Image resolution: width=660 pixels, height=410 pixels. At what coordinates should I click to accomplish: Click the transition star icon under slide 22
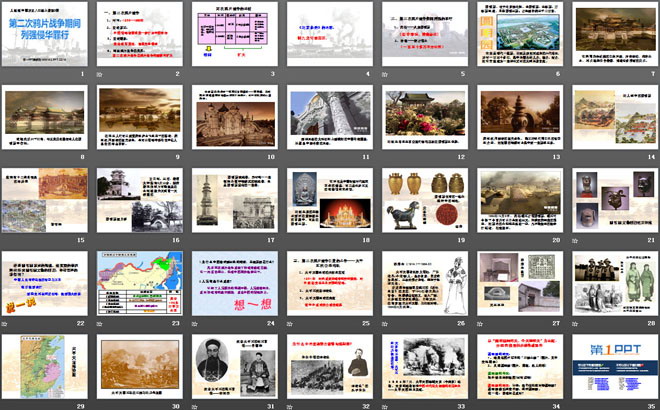point(5,324)
